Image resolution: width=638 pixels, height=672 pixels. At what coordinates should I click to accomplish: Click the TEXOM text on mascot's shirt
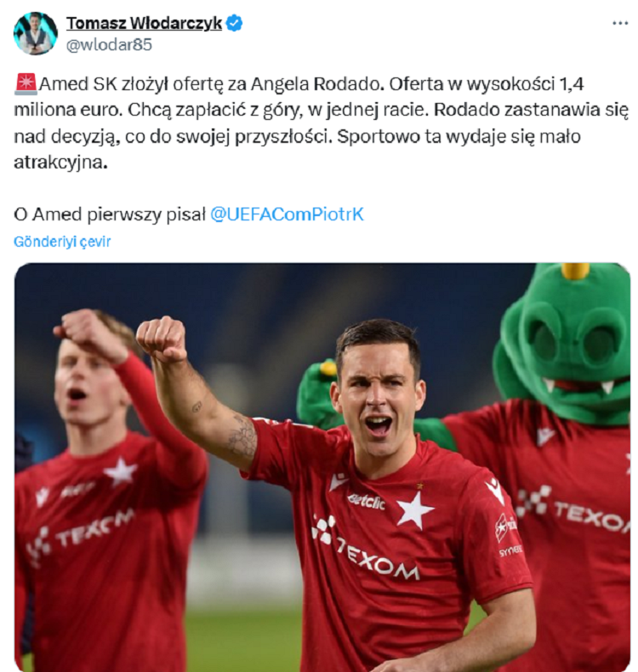click(591, 516)
